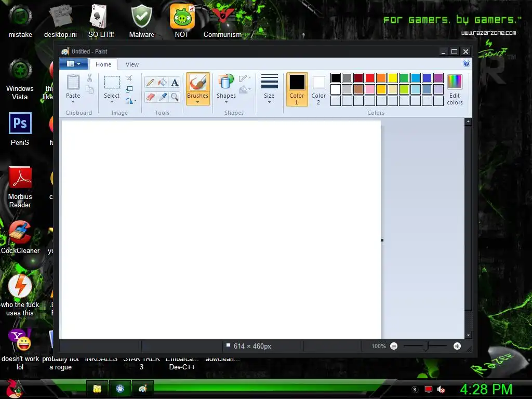532x399 pixels.
Task: Pick the red color swatch
Action: coord(370,78)
